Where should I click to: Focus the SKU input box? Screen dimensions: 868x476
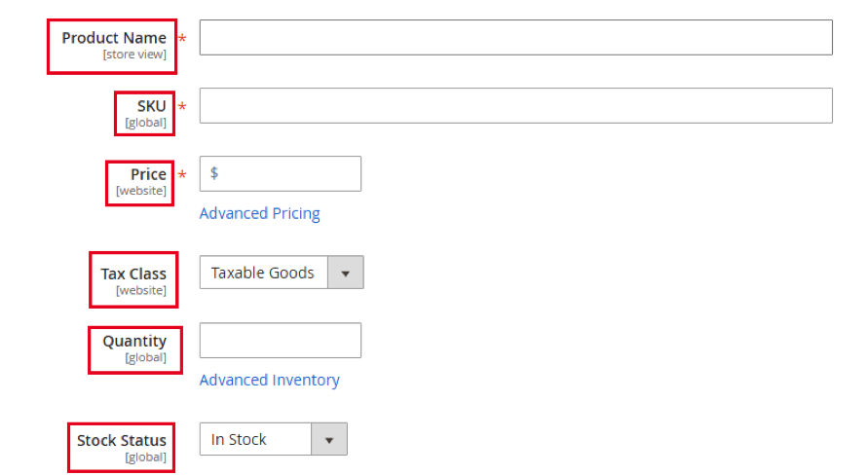[x=516, y=105]
